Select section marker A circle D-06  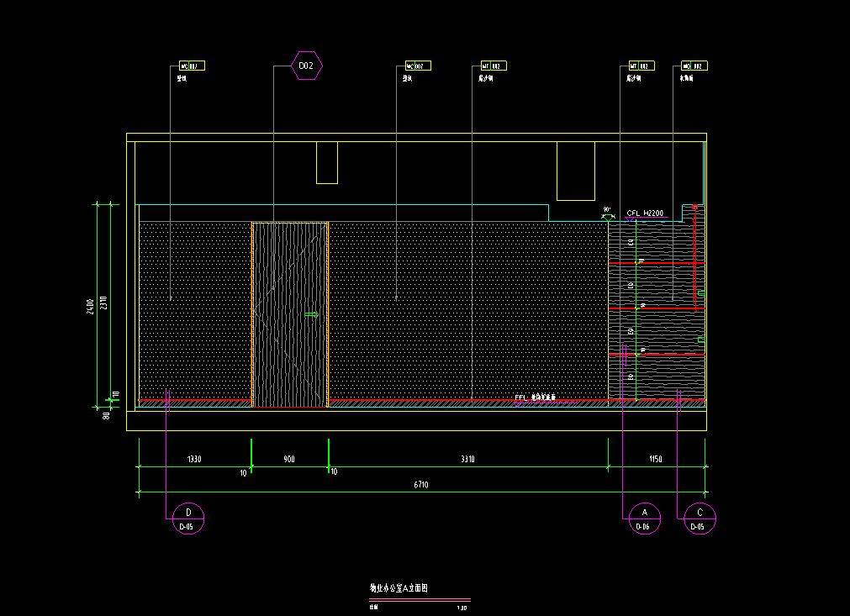644,519
